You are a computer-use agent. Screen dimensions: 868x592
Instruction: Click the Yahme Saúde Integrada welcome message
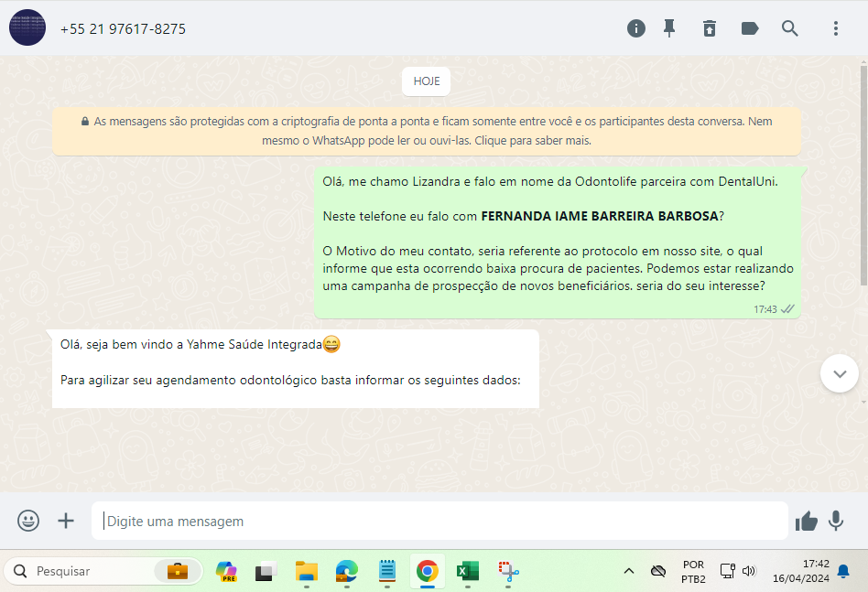pyautogui.click(x=296, y=369)
